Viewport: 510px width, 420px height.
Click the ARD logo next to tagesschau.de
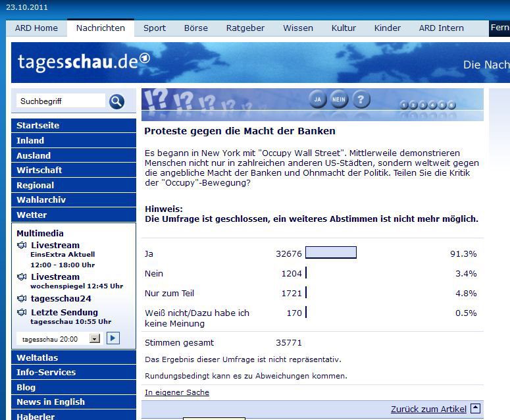tap(145, 59)
